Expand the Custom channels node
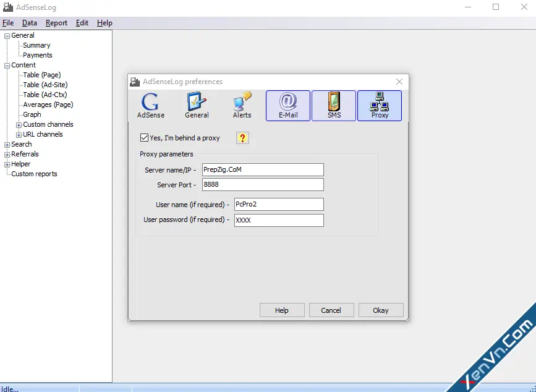 point(19,125)
